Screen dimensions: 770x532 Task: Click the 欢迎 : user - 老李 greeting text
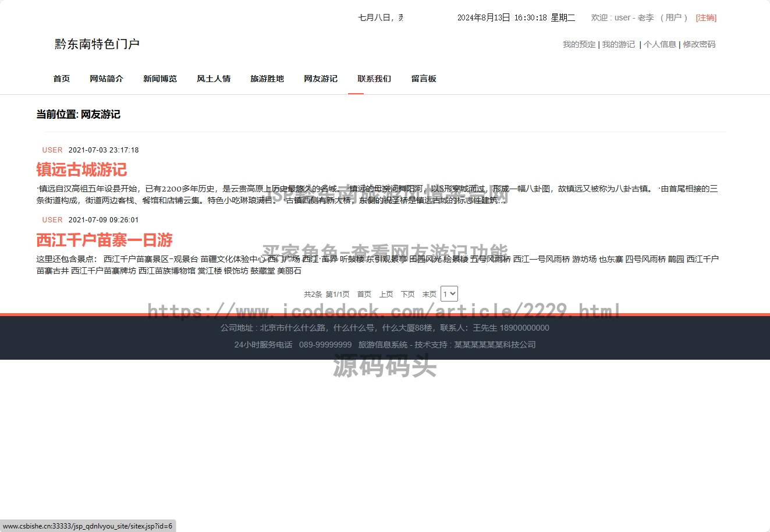point(623,17)
